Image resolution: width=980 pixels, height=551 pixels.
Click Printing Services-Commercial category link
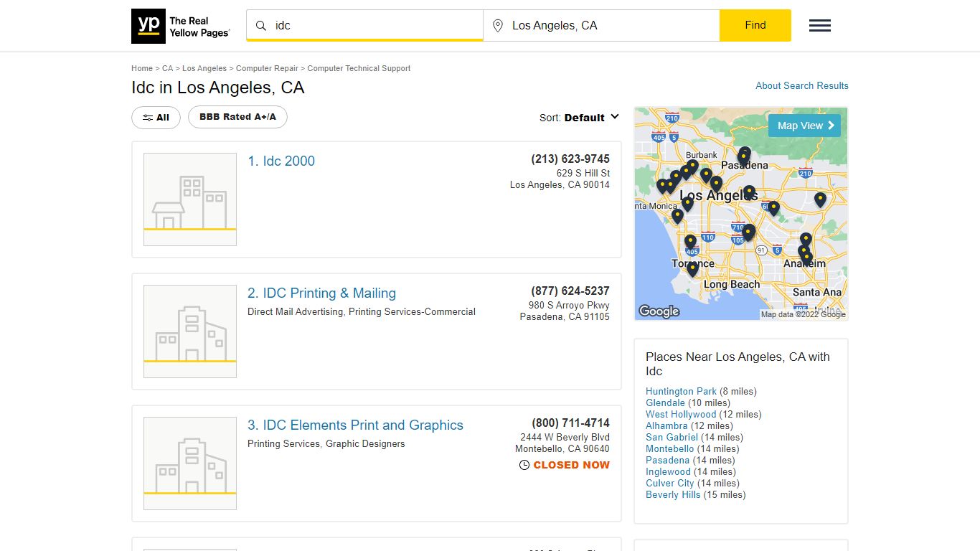point(412,312)
